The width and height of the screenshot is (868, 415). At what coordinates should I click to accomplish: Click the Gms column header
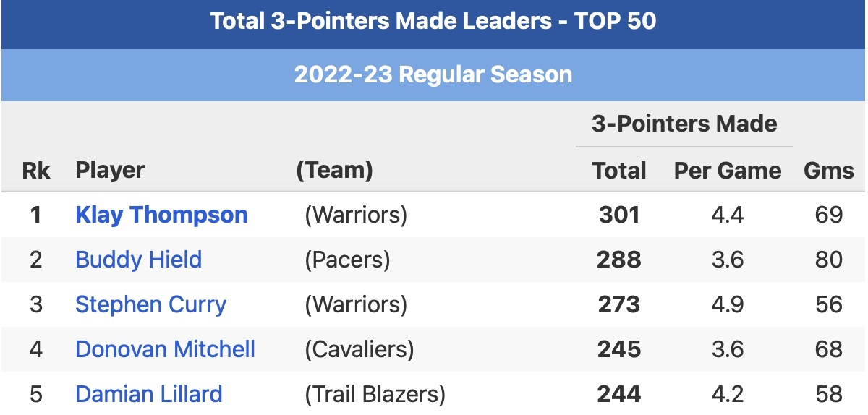[x=828, y=171]
